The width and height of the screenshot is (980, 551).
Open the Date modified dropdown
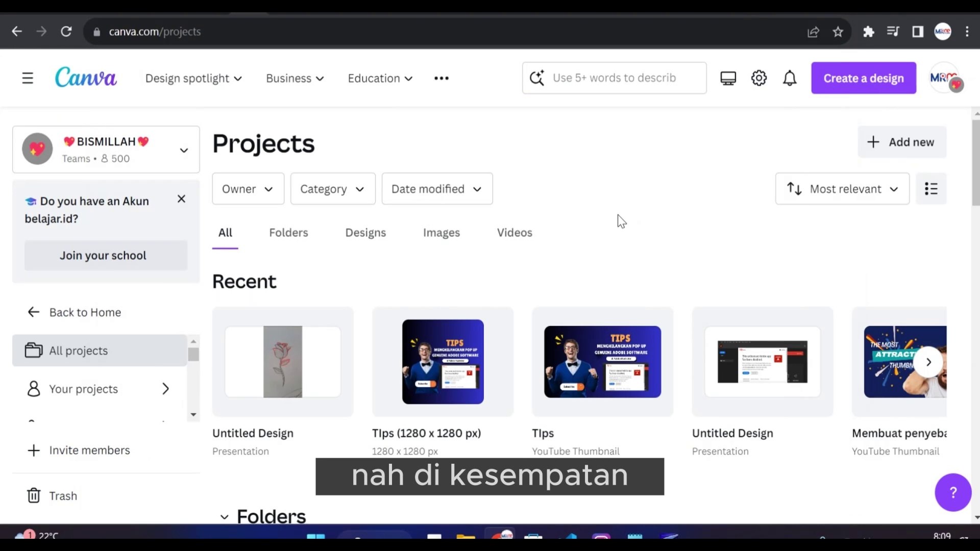coord(437,188)
